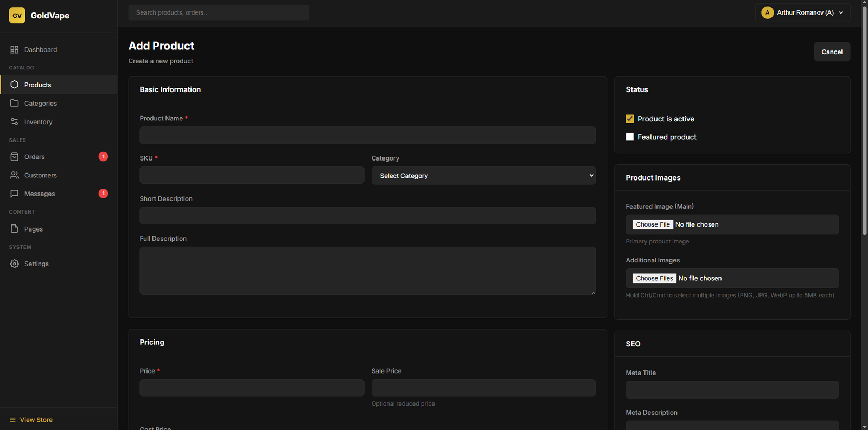Select the Inventory sliders icon
868x430 pixels.
15,122
